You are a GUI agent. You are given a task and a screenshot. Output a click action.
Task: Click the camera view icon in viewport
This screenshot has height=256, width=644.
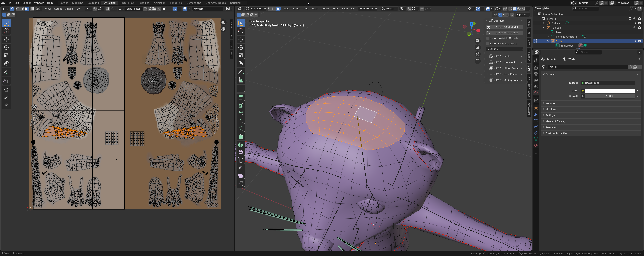[x=478, y=54]
